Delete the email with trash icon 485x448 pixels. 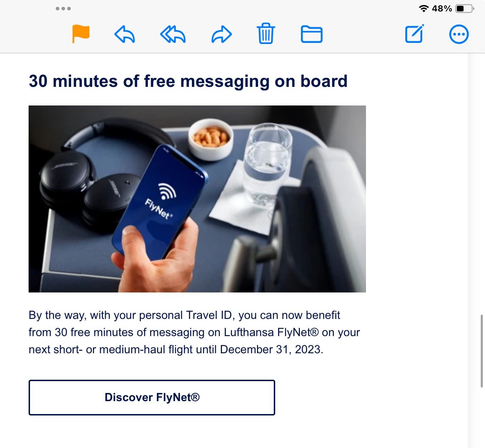[266, 34]
